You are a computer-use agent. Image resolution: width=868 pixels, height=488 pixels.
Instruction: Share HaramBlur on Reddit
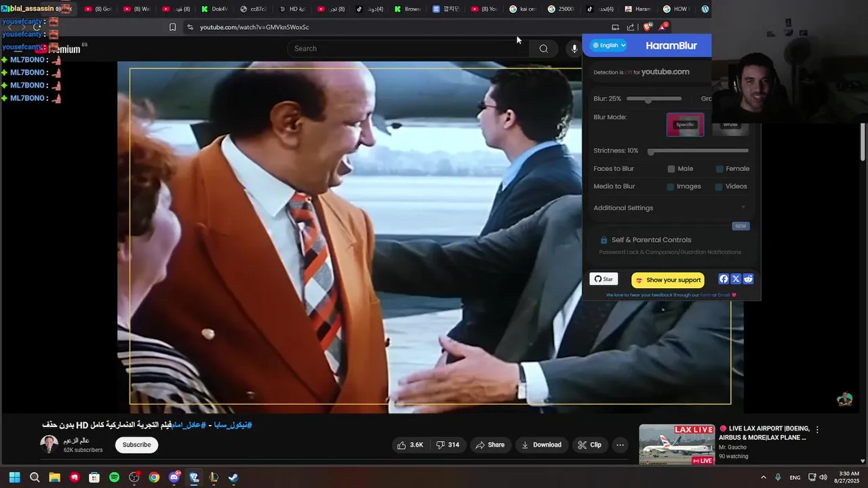[748, 279]
